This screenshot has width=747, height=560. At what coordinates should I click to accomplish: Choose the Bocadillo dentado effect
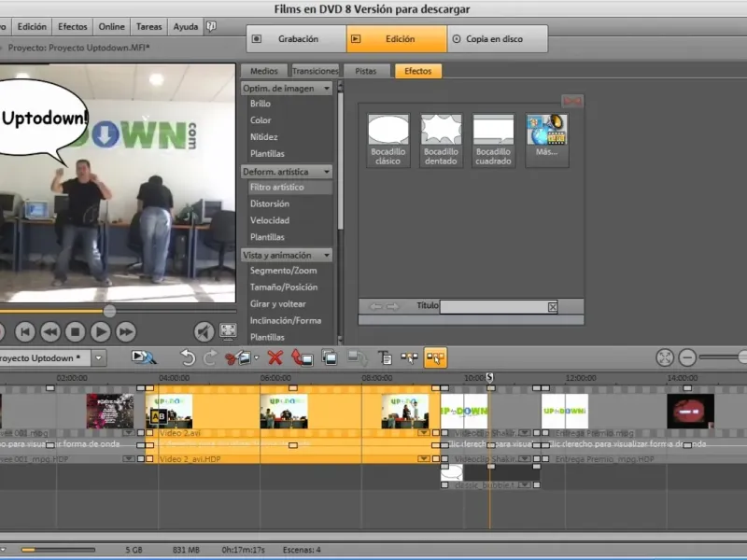click(x=441, y=140)
